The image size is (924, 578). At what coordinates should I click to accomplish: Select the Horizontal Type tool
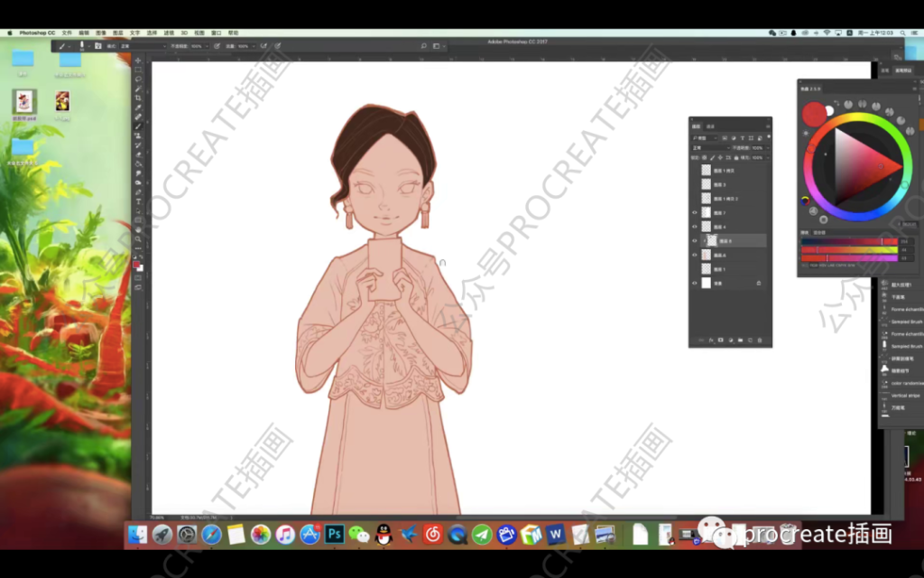[x=138, y=201]
